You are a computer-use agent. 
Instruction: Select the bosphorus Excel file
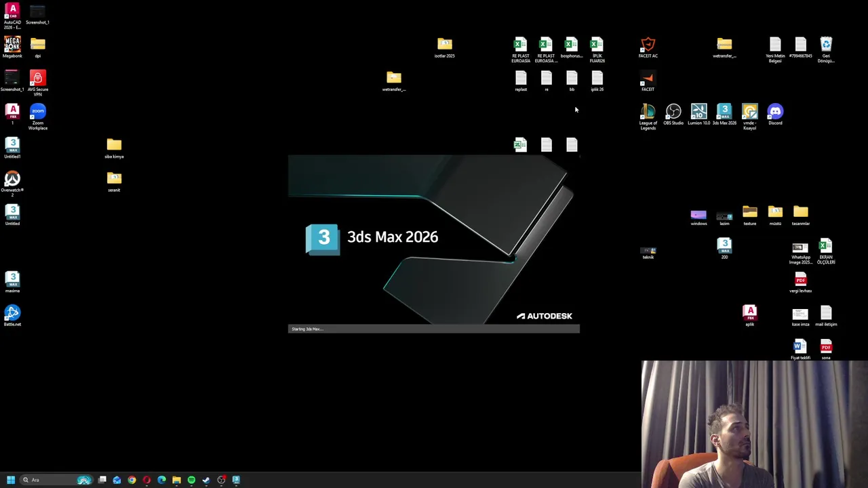pos(572,47)
